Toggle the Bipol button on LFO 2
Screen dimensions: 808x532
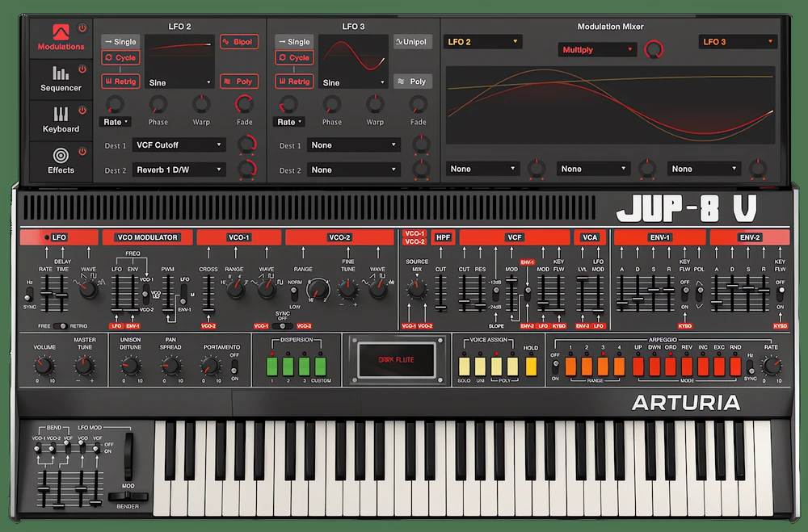tap(239, 42)
